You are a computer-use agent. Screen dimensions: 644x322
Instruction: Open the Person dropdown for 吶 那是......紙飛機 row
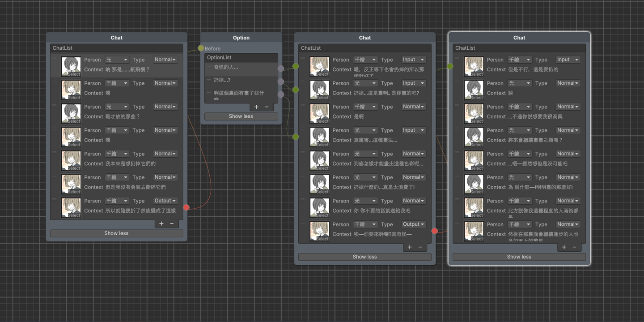(x=117, y=60)
